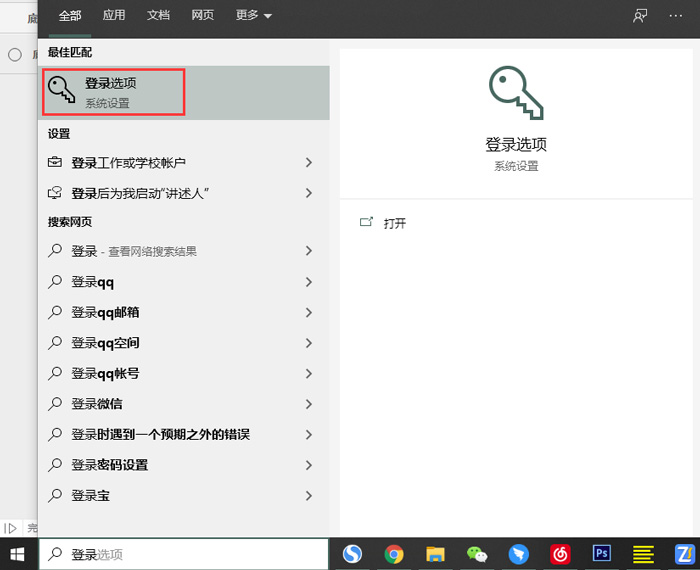Switch to the 应用 tab

pos(114,16)
